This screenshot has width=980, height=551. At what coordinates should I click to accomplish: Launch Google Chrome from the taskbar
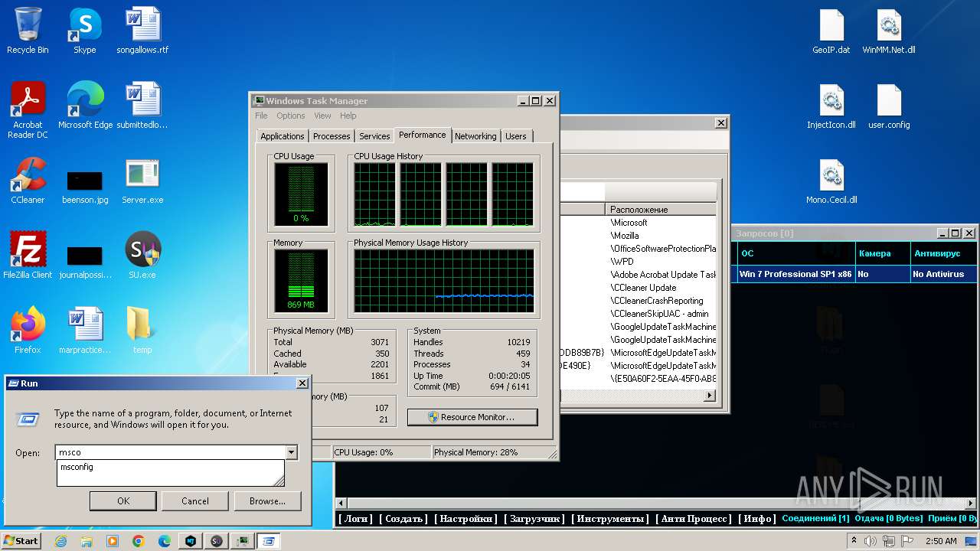tap(139, 541)
